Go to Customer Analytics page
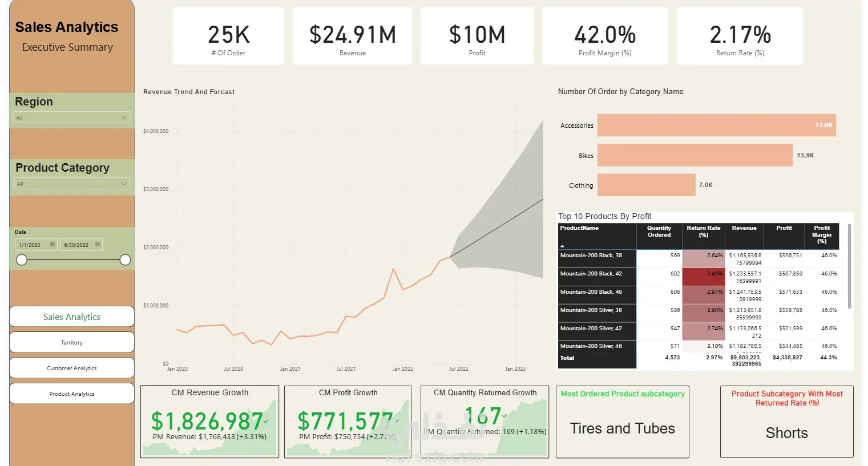Screen dimensions: 868x466 tap(72, 368)
